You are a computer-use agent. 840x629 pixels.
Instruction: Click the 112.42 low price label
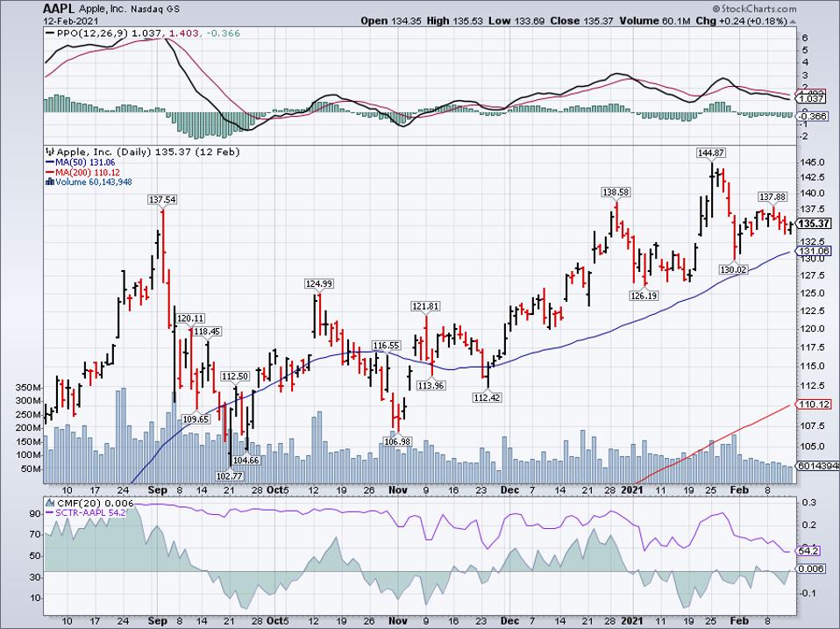click(487, 397)
